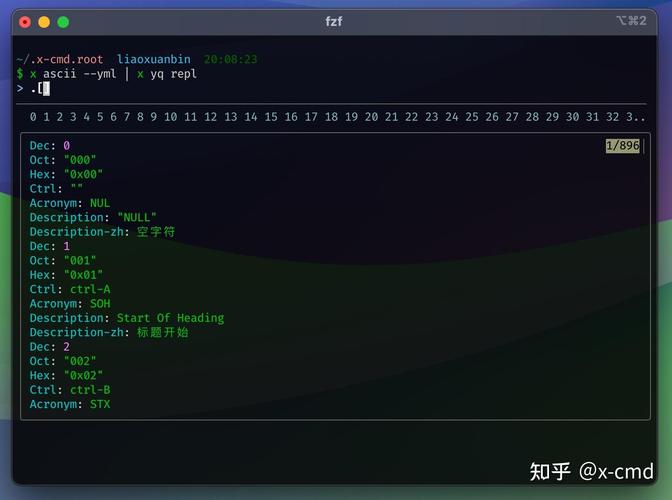Click the fzf window title
This screenshot has width=672, height=500.
(335, 21)
